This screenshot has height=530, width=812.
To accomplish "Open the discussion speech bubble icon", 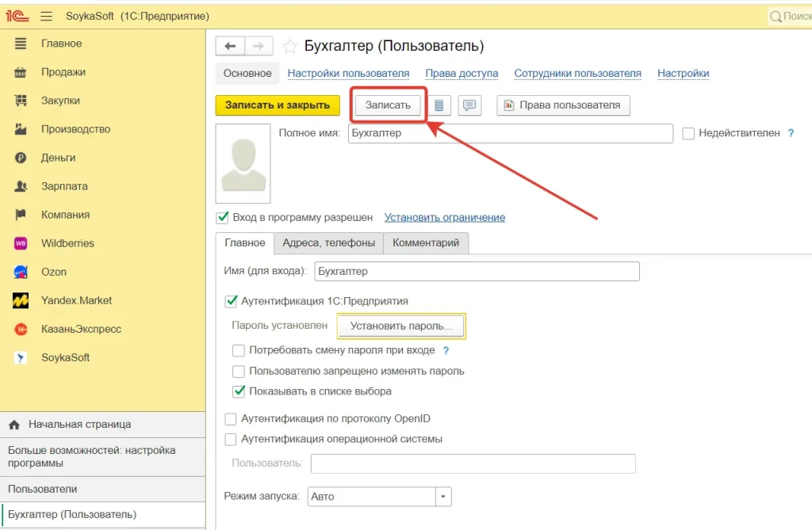I will click(x=469, y=105).
